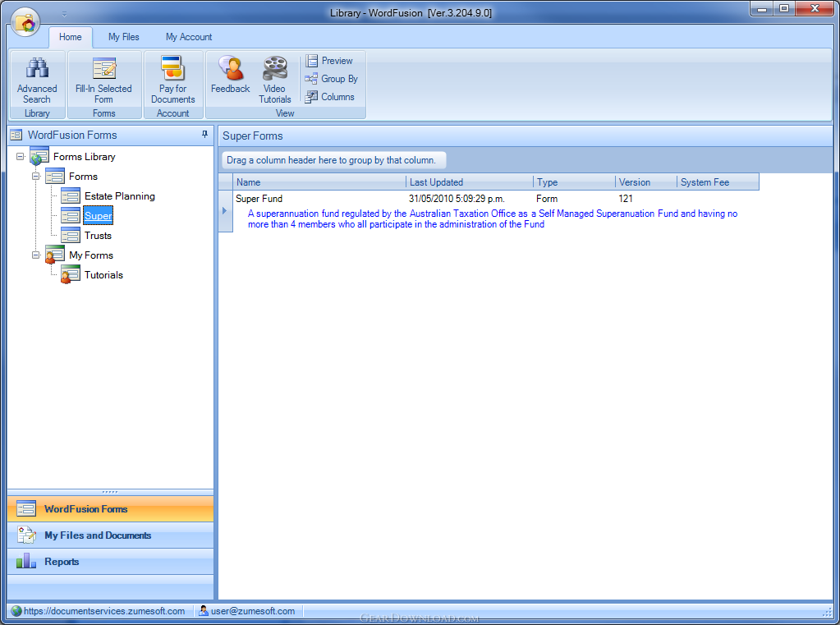This screenshot has width=840, height=625.
Task: Click the user icon in status bar
Action: pyautogui.click(x=204, y=611)
